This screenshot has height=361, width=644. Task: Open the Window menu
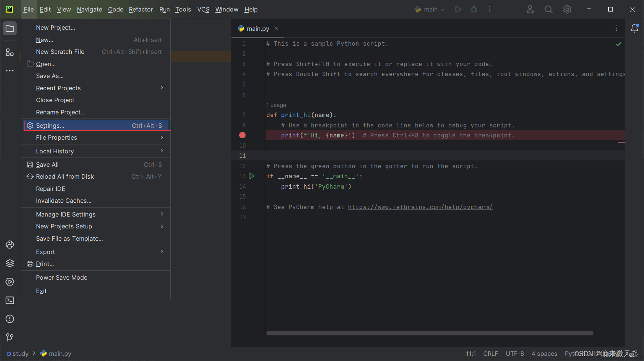click(227, 9)
